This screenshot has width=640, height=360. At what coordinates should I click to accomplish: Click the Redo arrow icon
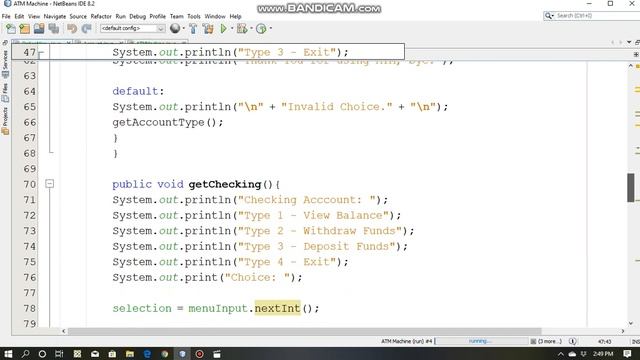(x=86, y=29)
